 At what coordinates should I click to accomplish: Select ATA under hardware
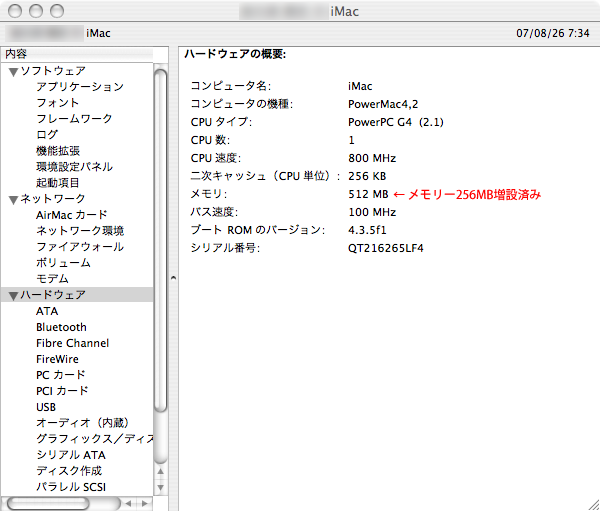point(47,311)
